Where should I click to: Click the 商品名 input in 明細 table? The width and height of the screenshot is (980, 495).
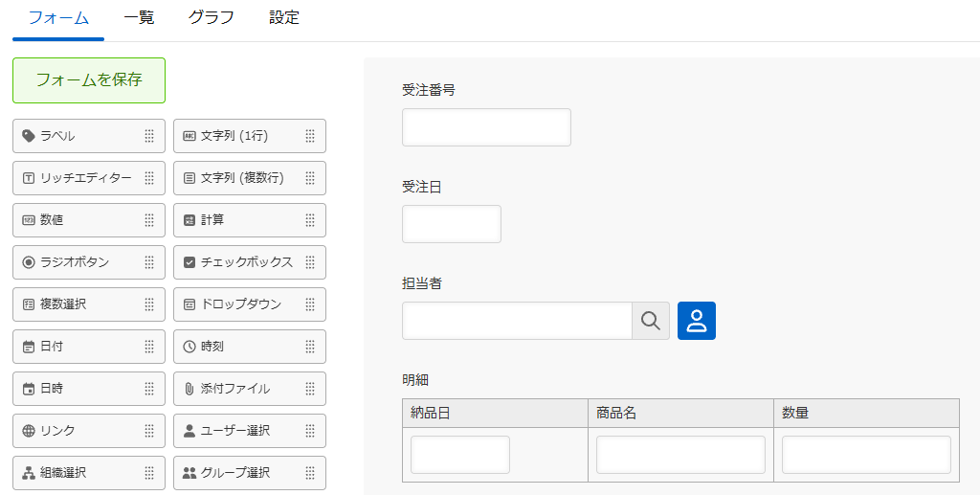click(x=680, y=455)
